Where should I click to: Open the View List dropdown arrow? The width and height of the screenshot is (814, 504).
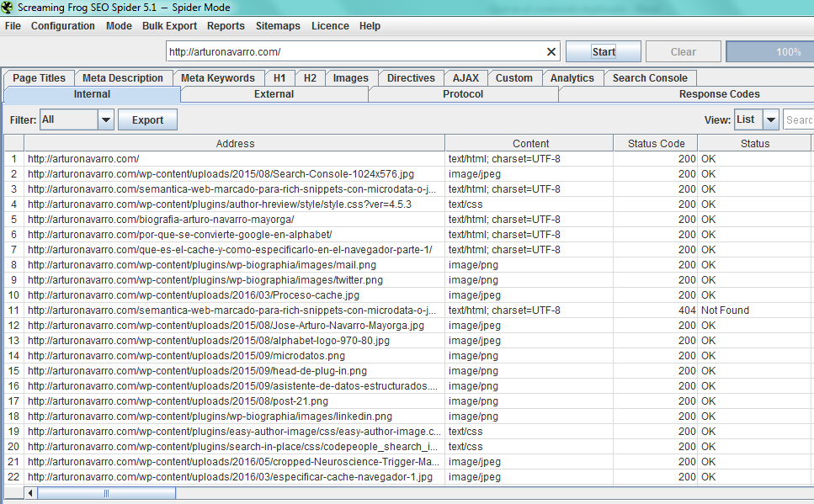click(x=771, y=120)
